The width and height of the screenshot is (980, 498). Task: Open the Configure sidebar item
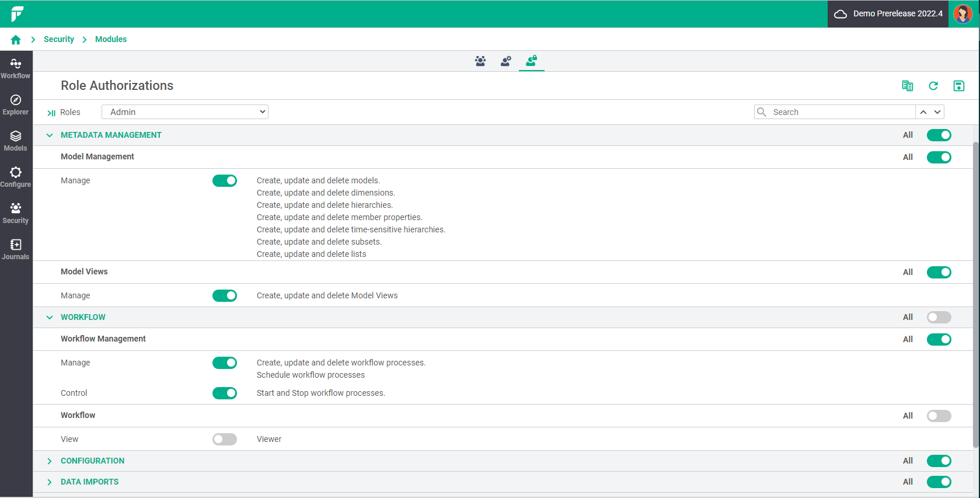[16, 177]
